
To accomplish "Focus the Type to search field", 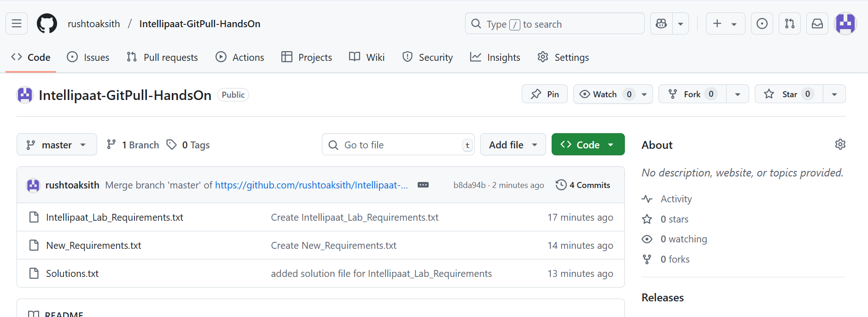I will pos(554,23).
